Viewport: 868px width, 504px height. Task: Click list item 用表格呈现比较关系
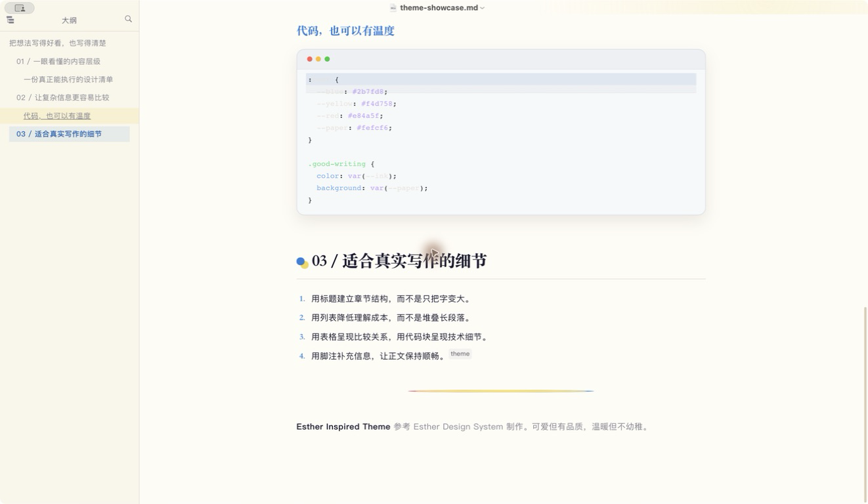pos(400,337)
